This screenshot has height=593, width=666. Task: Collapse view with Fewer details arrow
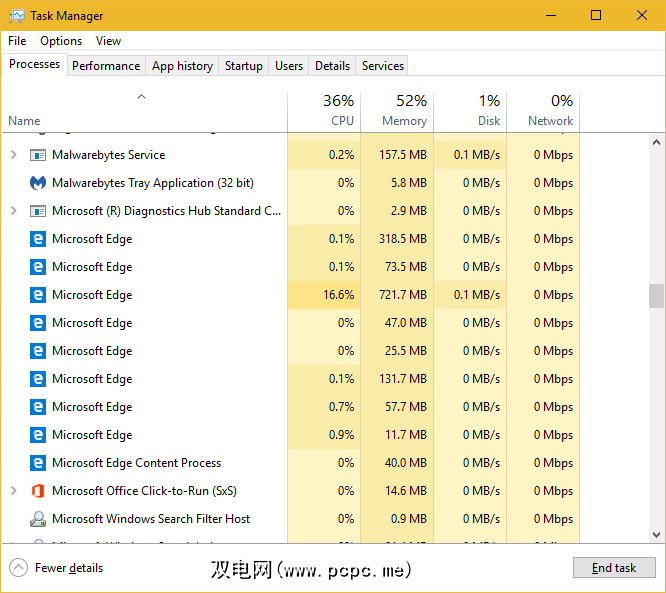pyautogui.click(x=18, y=568)
